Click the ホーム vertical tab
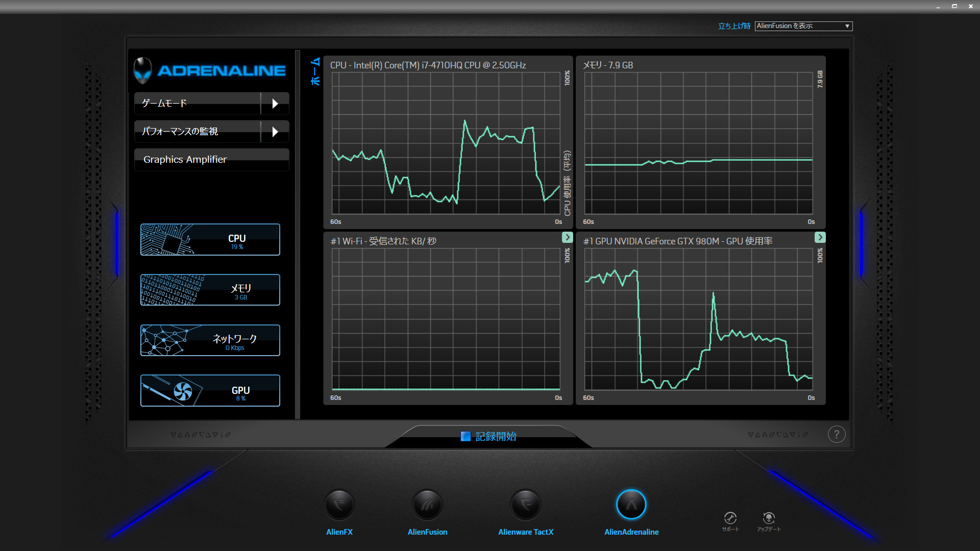The height and width of the screenshot is (551, 980). [x=315, y=72]
